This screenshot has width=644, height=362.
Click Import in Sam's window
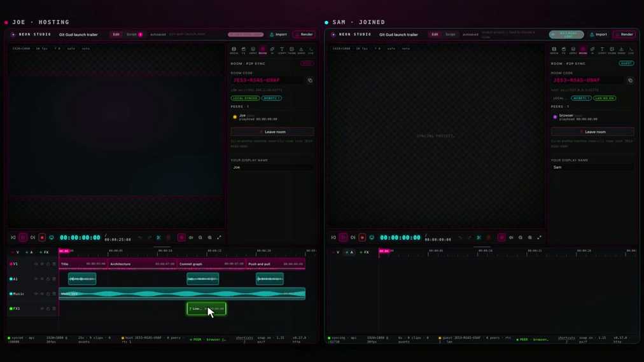point(598,34)
